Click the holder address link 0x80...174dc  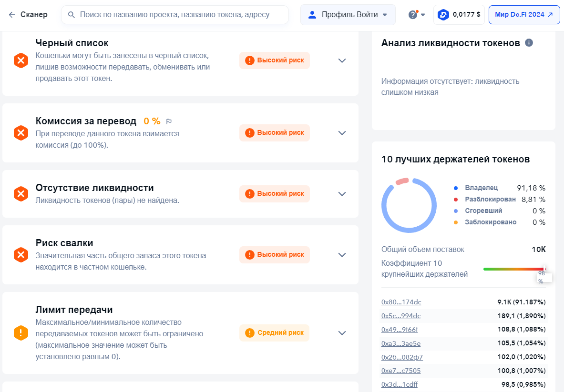(x=400, y=302)
